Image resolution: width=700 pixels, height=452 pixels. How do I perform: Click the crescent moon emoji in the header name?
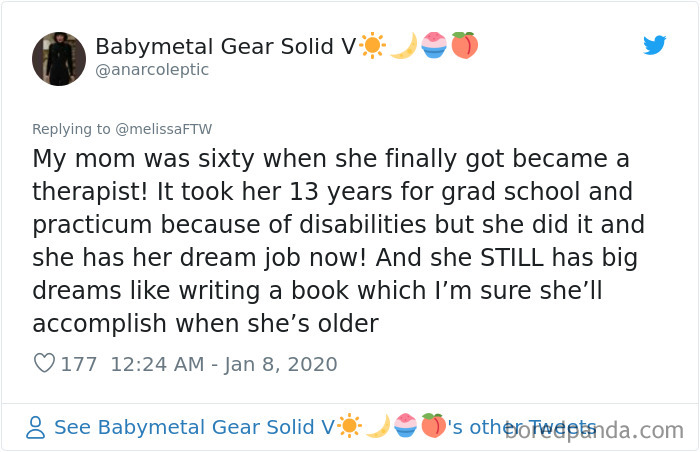403,46
